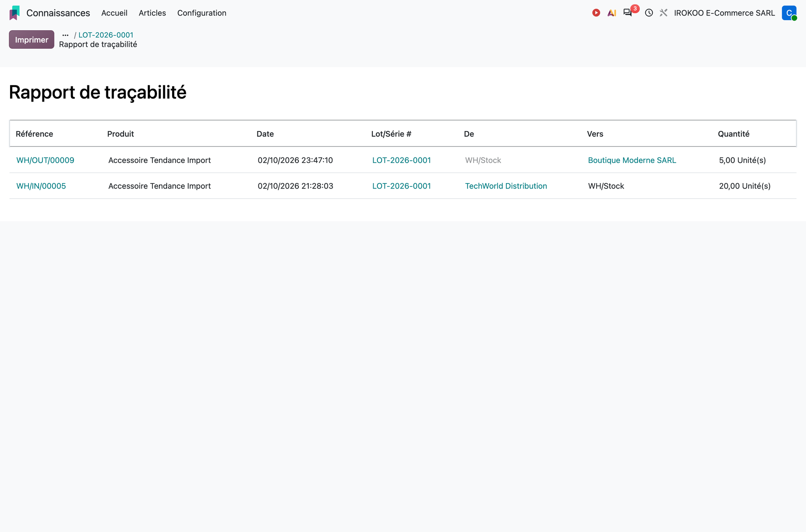This screenshot has height=532, width=806.
Task: Click the Produit column header
Action: [x=120, y=134]
